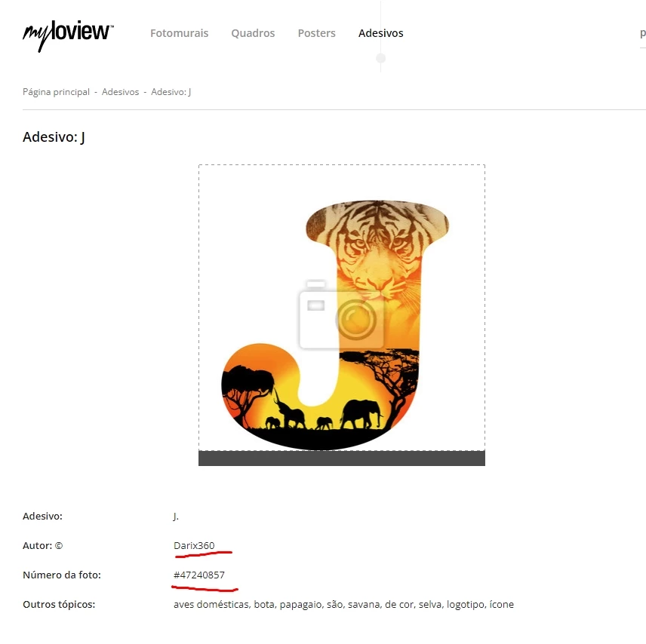Open the Posters menu
The height and width of the screenshot is (644, 646).
pyautogui.click(x=317, y=33)
